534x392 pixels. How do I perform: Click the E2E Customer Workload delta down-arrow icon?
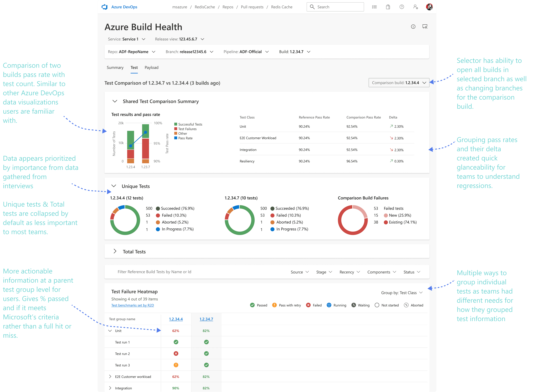click(x=391, y=138)
